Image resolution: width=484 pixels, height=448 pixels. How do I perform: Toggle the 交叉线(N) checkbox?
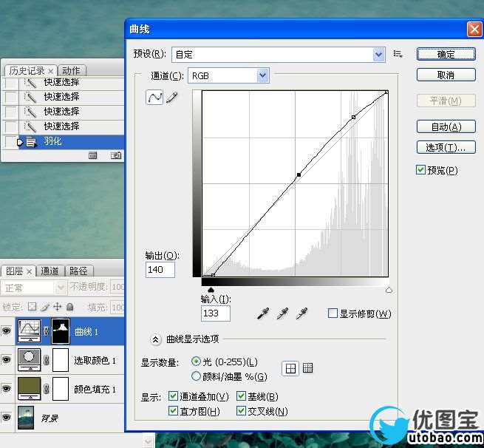(x=241, y=410)
